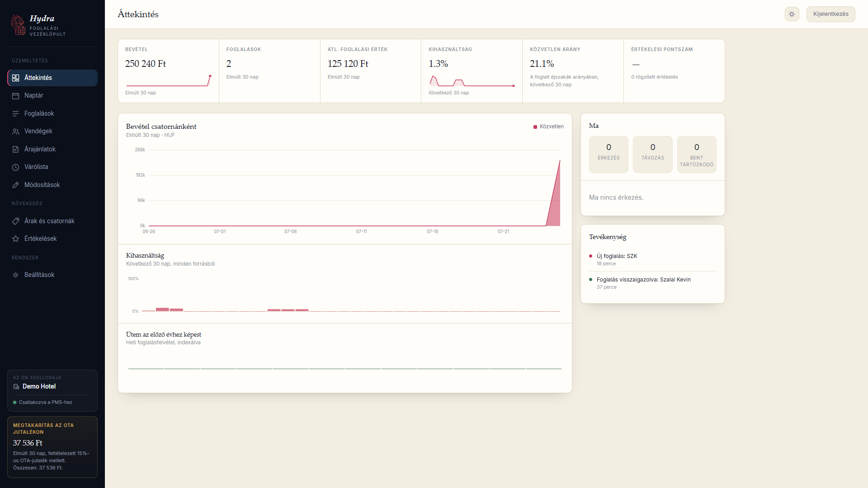
Task: Open the Árak és csatornák tag icon
Action: pyautogui.click(x=15, y=221)
